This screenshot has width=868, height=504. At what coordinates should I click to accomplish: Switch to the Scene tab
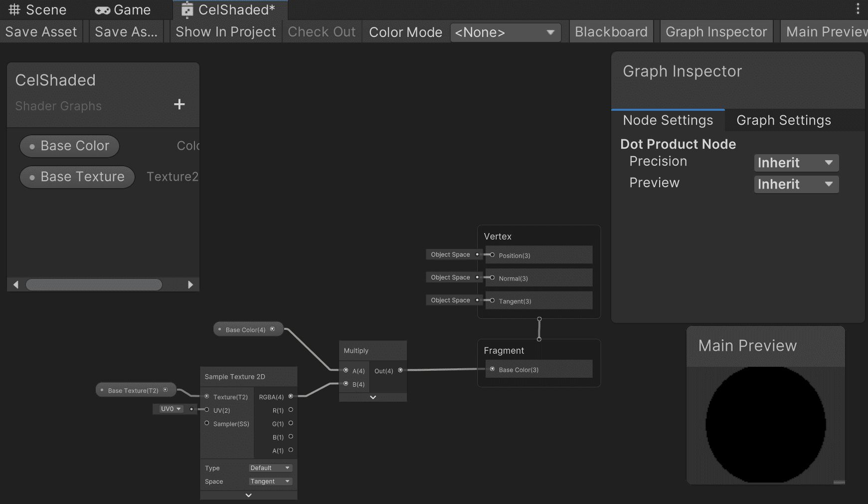[37, 9]
